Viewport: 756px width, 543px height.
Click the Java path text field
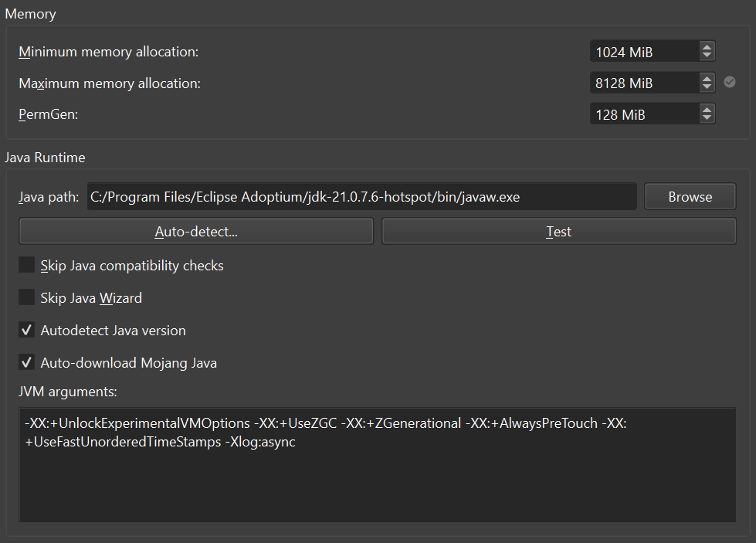click(361, 197)
